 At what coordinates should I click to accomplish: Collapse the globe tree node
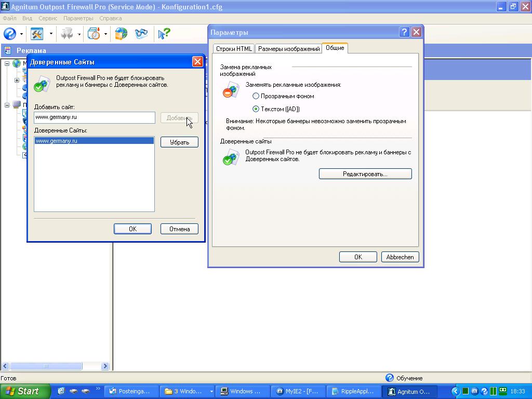coord(7,63)
